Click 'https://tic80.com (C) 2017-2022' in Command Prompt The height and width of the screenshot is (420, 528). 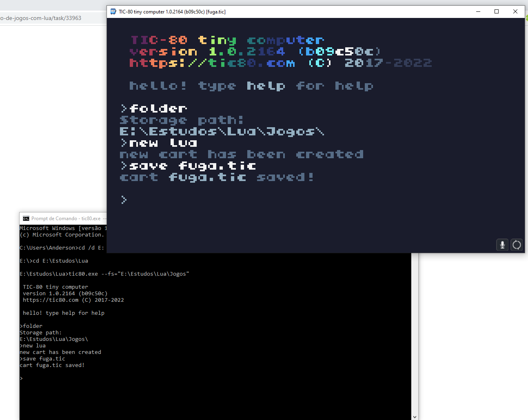coord(73,300)
